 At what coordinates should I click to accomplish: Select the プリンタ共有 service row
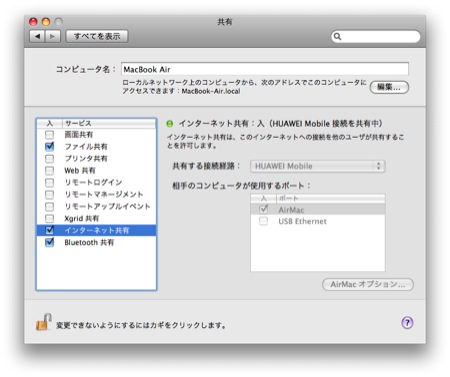pos(96,159)
